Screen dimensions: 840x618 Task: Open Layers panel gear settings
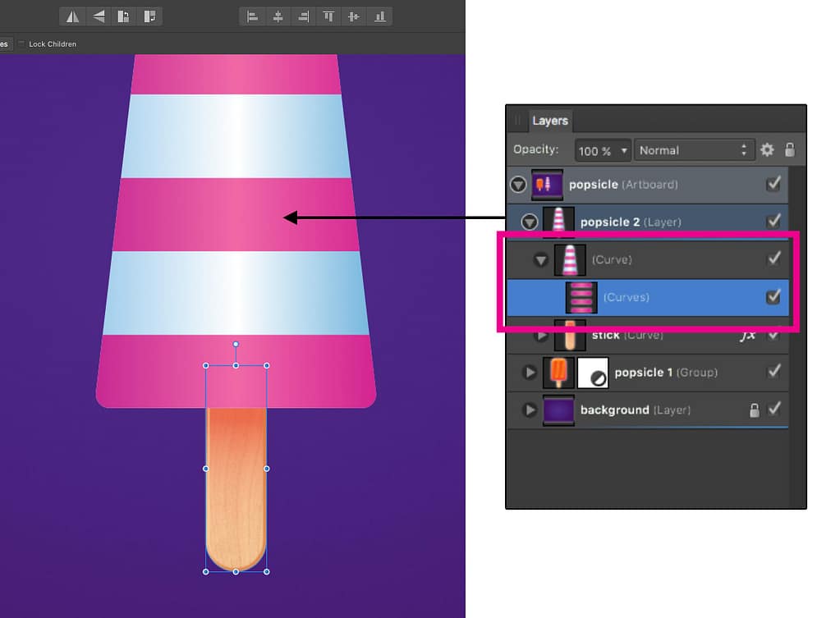pyautogui.click(x=767, y=150)
